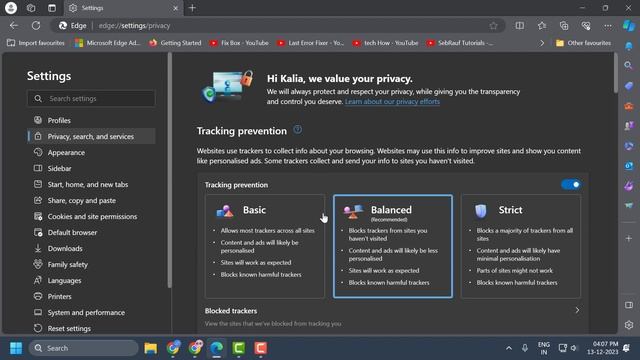Open sidebar search icon
This screenshot has width=640, height=360.
pyautogui.click(x=629, y=65)
